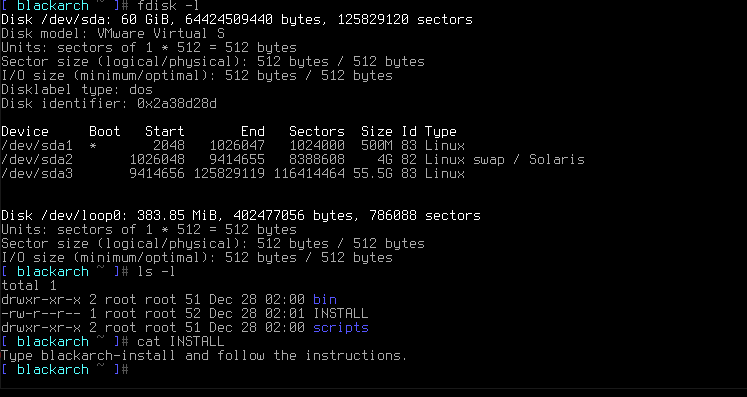Viewport: 747px width, 397px height.
Task: Click end sector 125829119
Action: click(229, 173)
